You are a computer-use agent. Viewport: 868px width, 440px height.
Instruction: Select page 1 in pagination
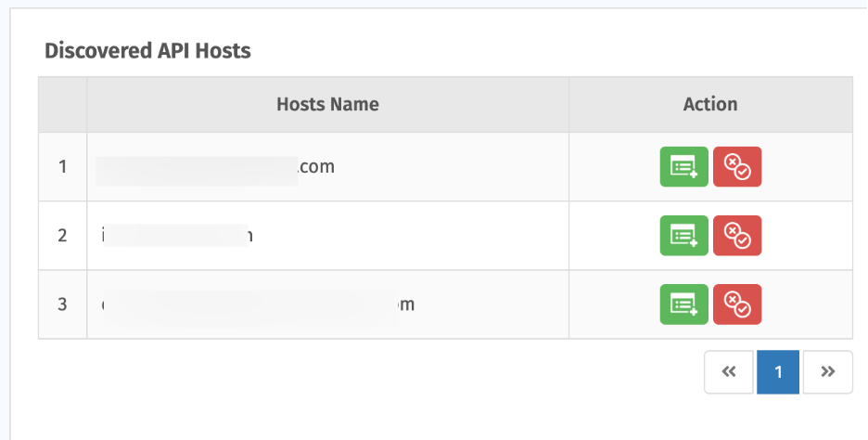[778, 372]
